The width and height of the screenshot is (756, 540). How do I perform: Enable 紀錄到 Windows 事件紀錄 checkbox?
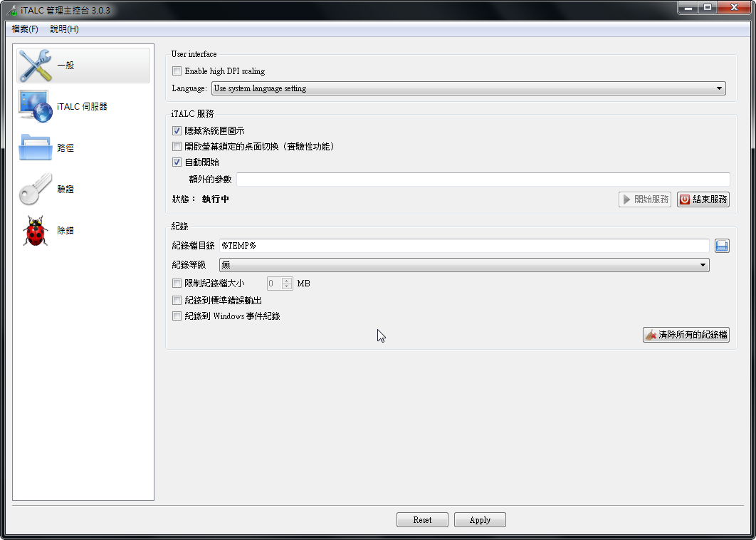tap(177, 316)
